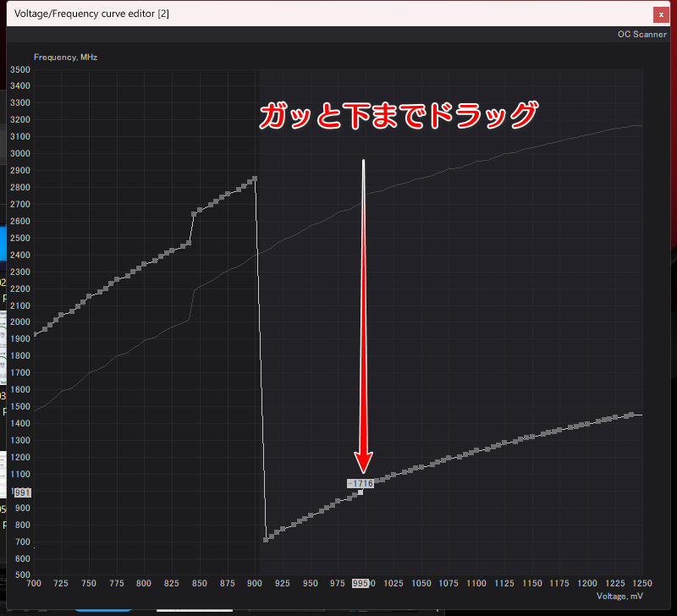Image resolution: width=677 pixels, height=616 pixels.
Task: Click the highlighted 991 frequency axis marker
Action: [x=23, y=492]
